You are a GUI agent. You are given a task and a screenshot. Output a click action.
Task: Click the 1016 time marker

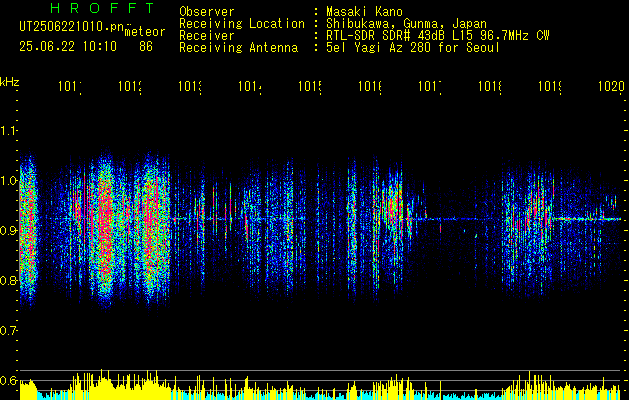[x=370, y=86]
